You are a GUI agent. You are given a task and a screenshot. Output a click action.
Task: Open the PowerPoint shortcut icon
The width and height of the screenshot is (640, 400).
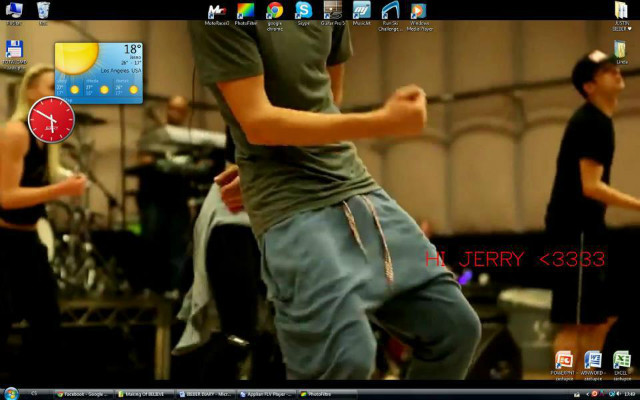tap(564, 365)
